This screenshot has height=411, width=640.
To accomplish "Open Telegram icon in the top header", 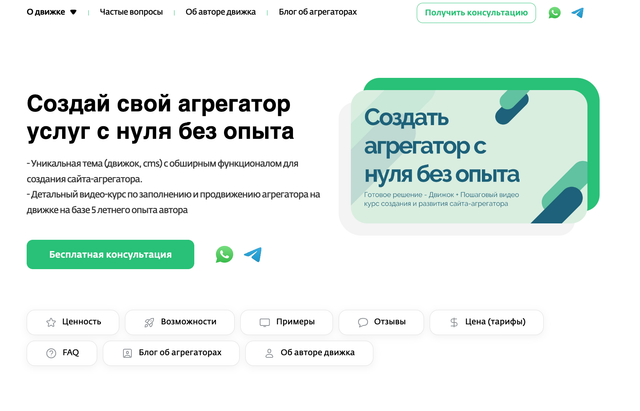I will click(x=578, y=13).
